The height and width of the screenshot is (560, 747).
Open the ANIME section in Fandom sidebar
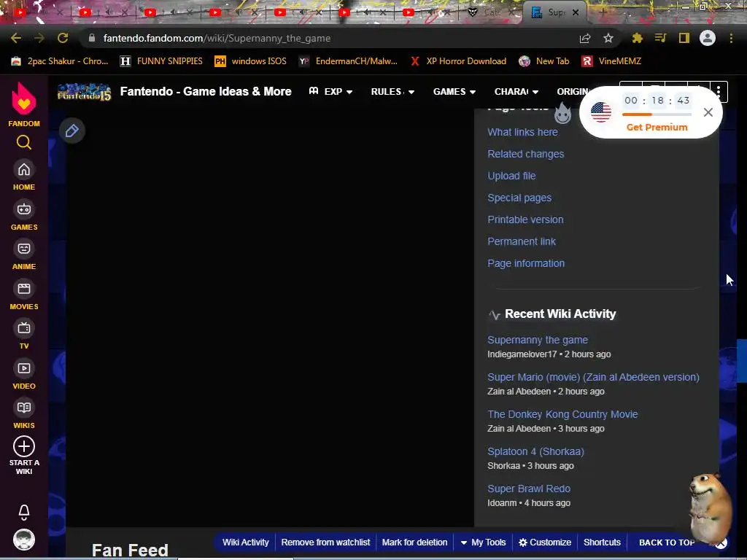click(24, 256)
